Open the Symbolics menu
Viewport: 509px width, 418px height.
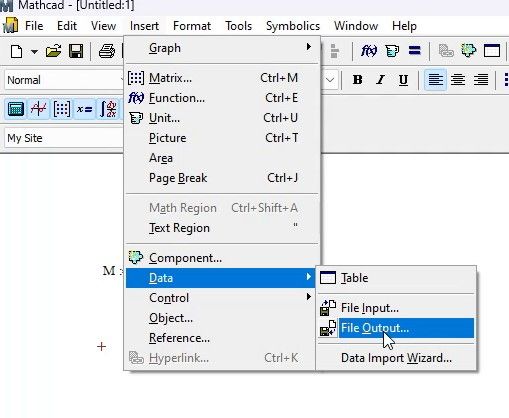click(x=293, y=26)
